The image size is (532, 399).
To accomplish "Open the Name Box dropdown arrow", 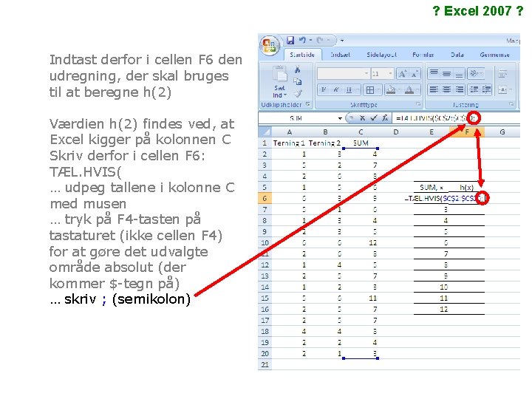I will [x=340, y=118].
